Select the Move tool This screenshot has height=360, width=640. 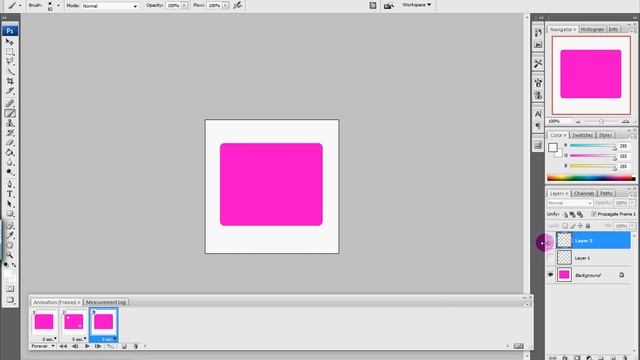(10, 42)
